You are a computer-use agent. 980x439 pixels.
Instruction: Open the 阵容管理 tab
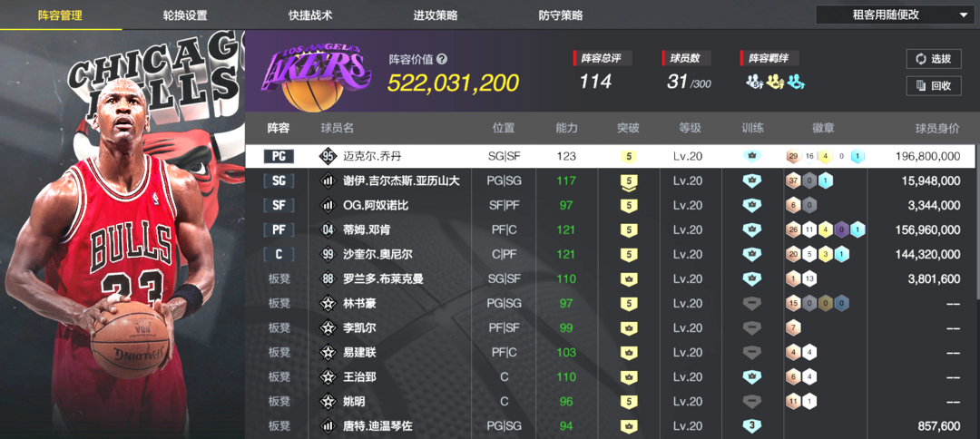click(x=60, y=15)
